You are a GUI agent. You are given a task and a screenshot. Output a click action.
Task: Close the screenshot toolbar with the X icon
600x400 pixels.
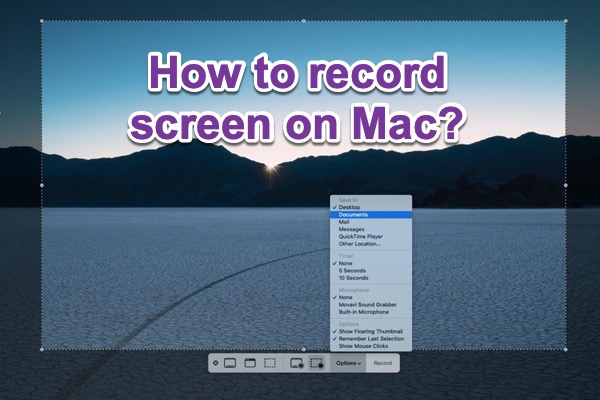click(x=215, y=362)
